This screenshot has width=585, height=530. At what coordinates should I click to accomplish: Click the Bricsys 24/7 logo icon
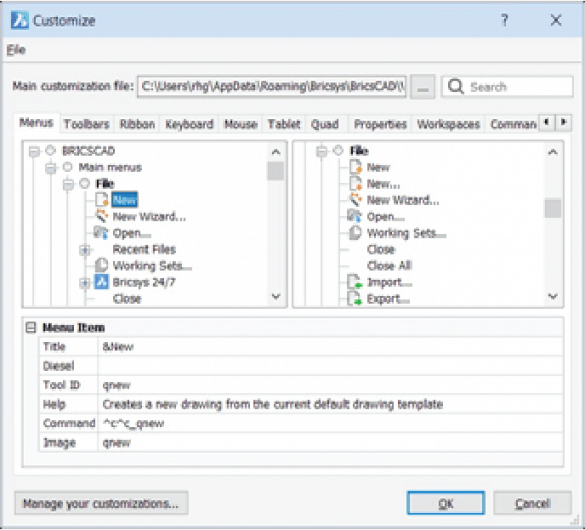pos(101,282)
